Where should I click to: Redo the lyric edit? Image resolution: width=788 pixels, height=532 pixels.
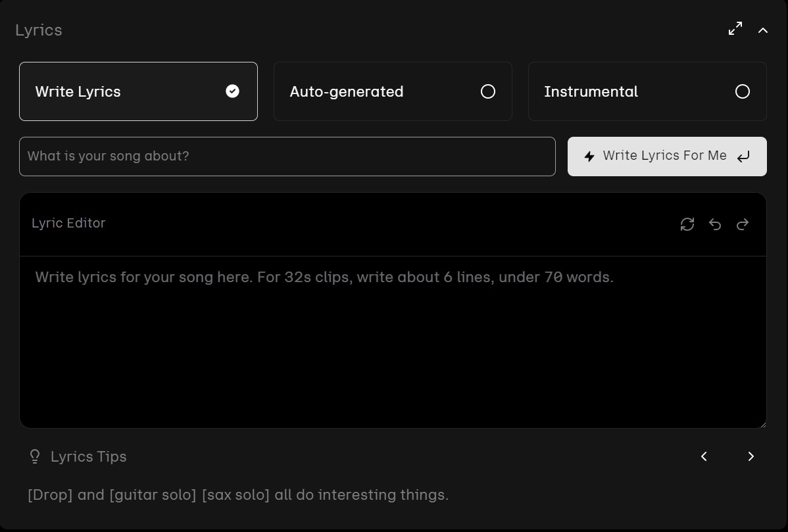click(x=743, y=224)
